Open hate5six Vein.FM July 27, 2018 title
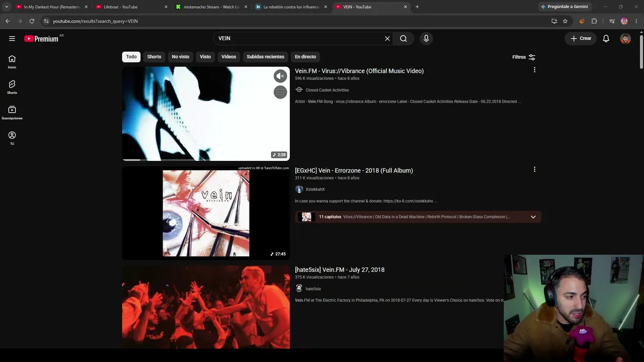Image resolution: width=644 pixels, height=362 pixels. point(340,269)
